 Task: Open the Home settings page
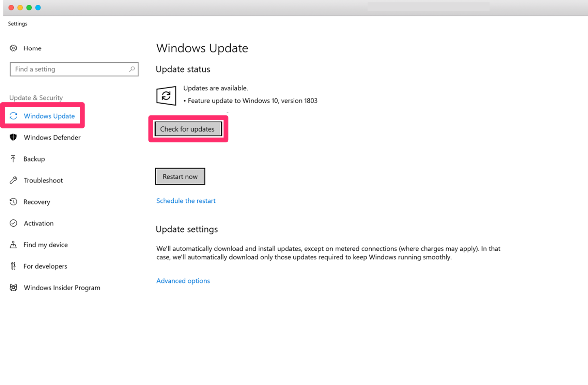[32, 48]
